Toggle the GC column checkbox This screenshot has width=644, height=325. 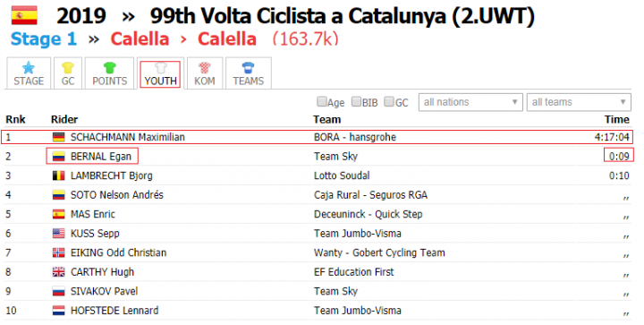[x=388, y=101]
